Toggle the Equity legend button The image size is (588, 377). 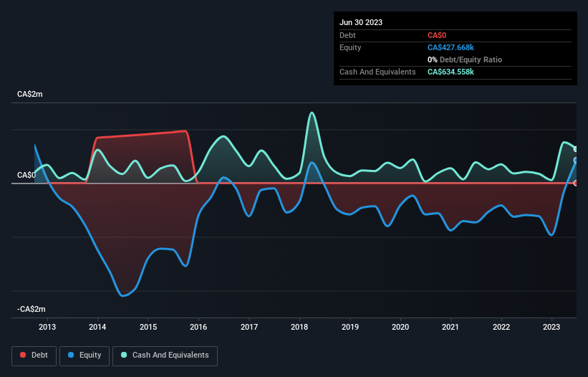[x=85, y=355]
